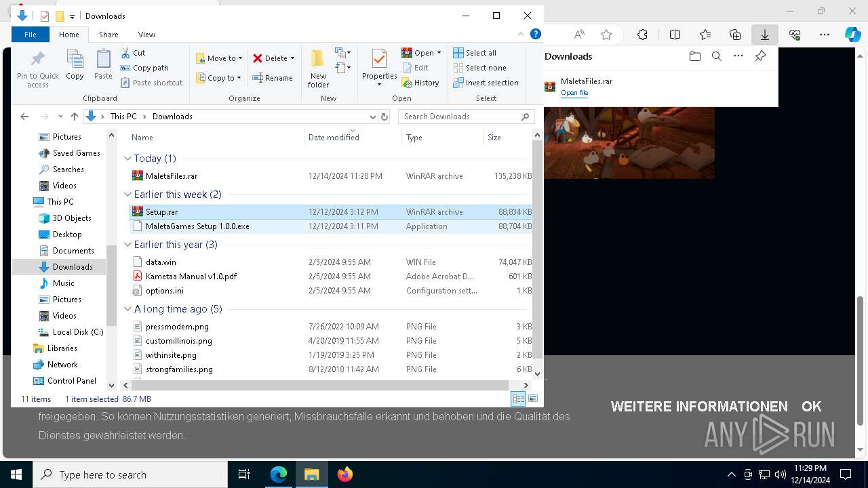This screenshot has height=488, width=868.
Task: Select MaletaGames Setup 1.0.0.exe file
Action: 330,226
